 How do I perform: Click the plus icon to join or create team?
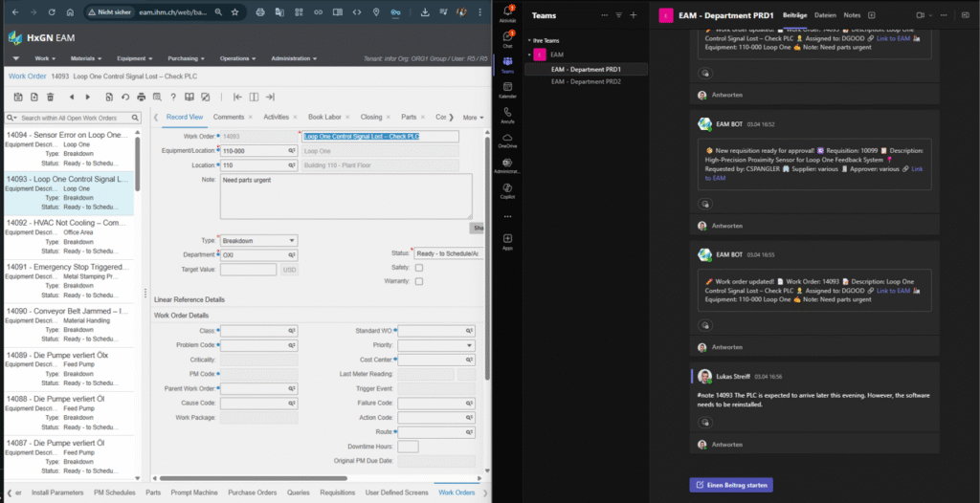(634, 15)
